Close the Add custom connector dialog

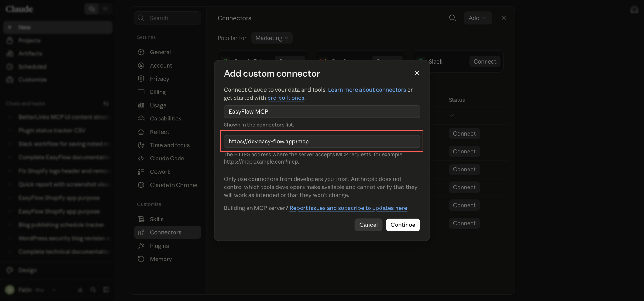tap(417, 73)
